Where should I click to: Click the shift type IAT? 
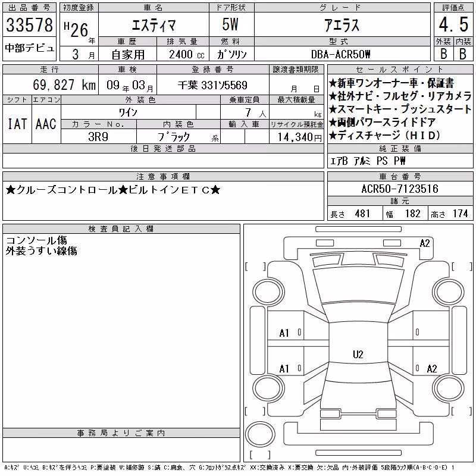[x=17, y=124]
